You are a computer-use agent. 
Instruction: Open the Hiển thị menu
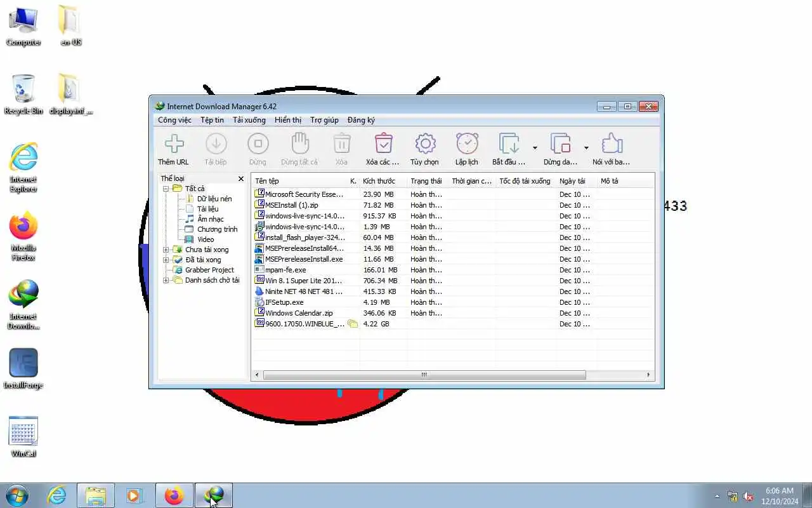pyautogui.click(x=288, y=120)
